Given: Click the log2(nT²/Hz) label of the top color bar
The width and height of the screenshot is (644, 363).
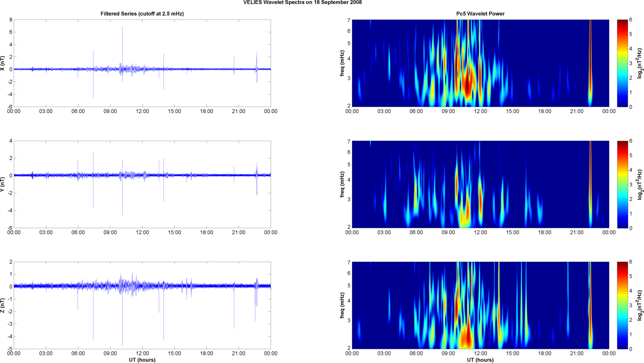Looking at the screenshot, I should pyautogui.click(x=639, y=63).
